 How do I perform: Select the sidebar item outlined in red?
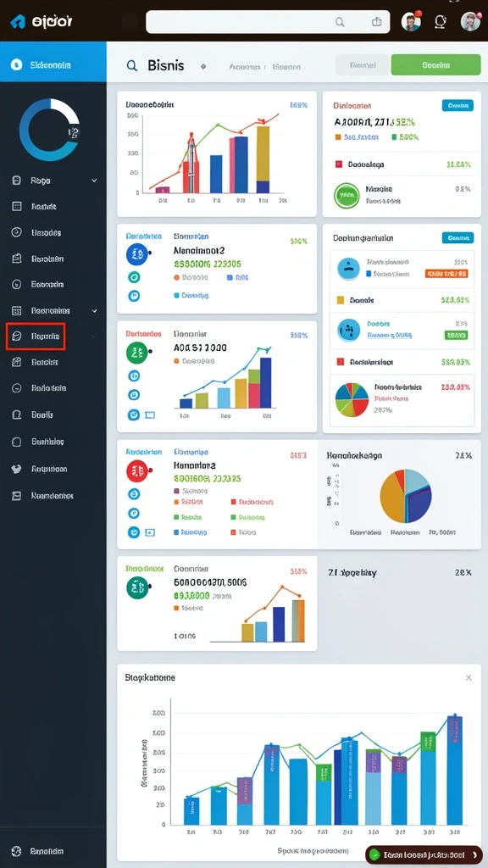[x=36, y=336]
